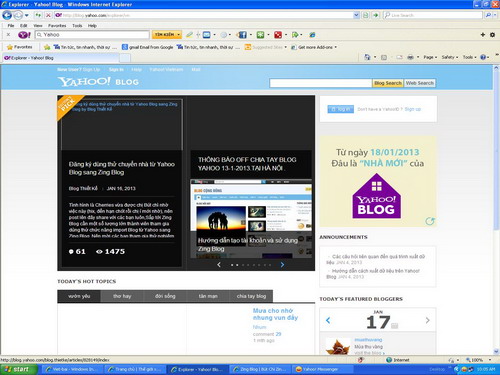Click the Blog Search button
Screen dimensions: 500x375
[x=388, y=83]
